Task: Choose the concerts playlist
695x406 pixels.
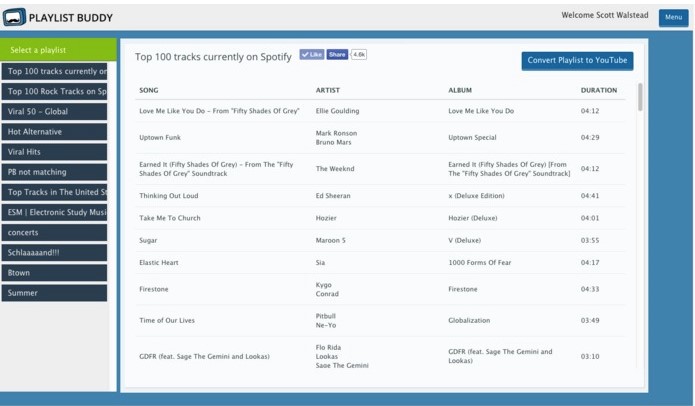Action: point(54,232)
